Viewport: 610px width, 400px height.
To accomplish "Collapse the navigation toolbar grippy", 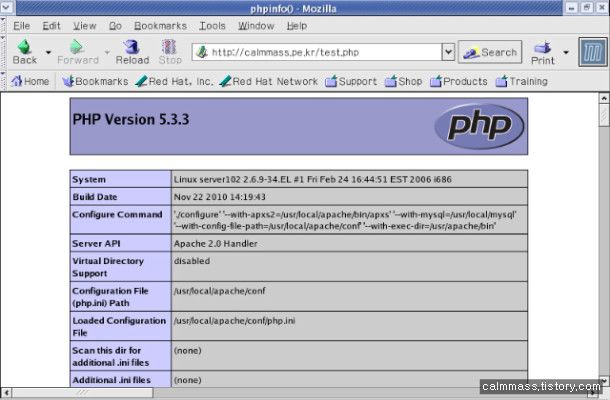I will [3, 52].
